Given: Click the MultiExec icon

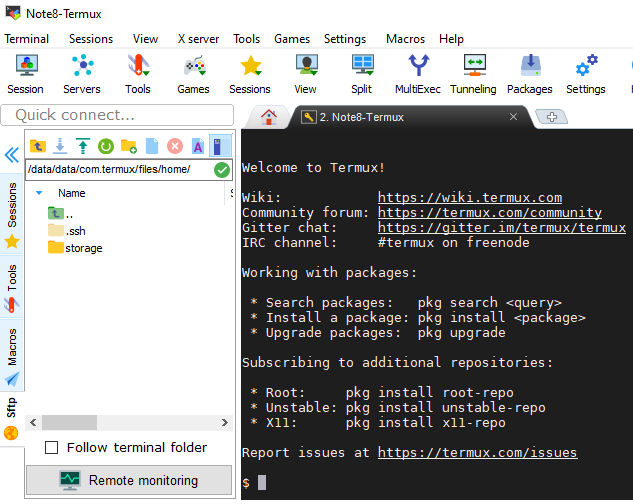Looking at the screenshot, I should click(x=418, y=74).
